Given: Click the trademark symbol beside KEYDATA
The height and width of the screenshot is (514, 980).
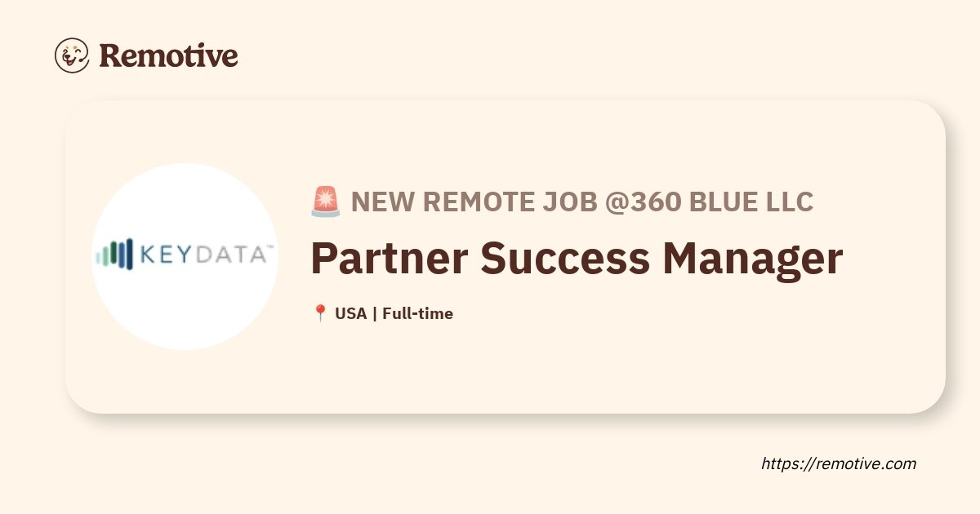Looking at the screenshot, I should click(x=270, y=247).
